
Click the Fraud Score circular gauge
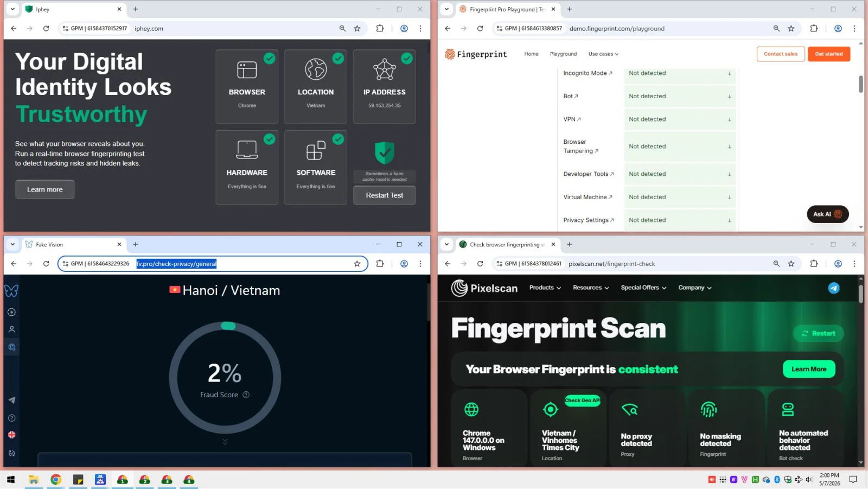point(225,377)
